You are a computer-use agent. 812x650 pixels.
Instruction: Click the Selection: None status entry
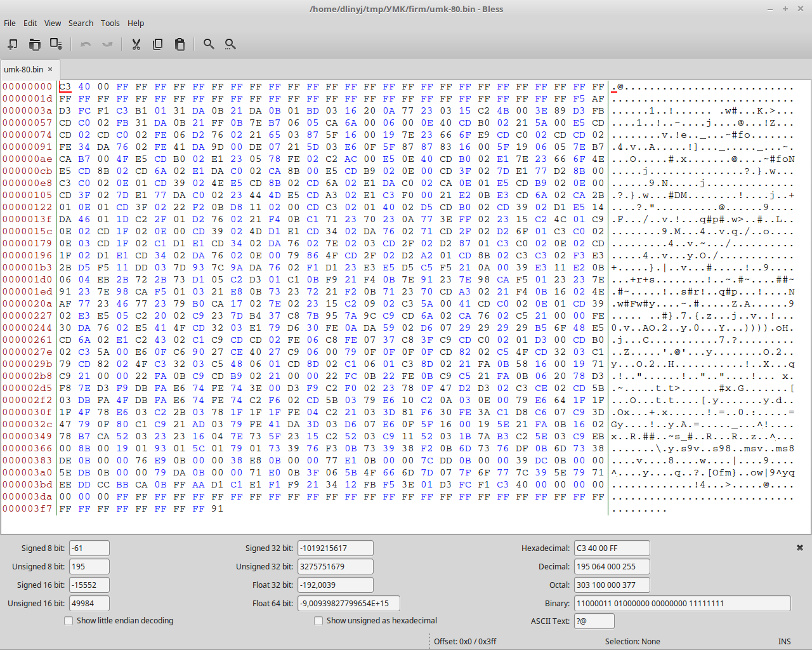click(x=632, y=642)
